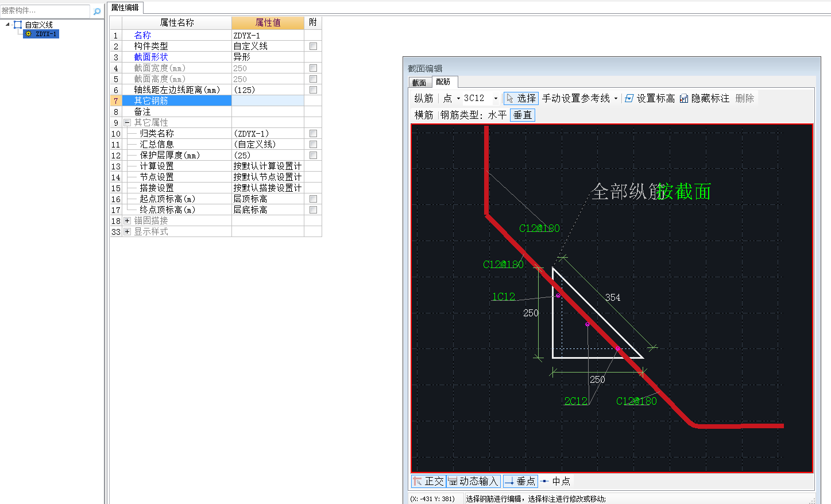
Task: Toggle 动态输入 dynamic input
Action: click(x=474, y=481)
